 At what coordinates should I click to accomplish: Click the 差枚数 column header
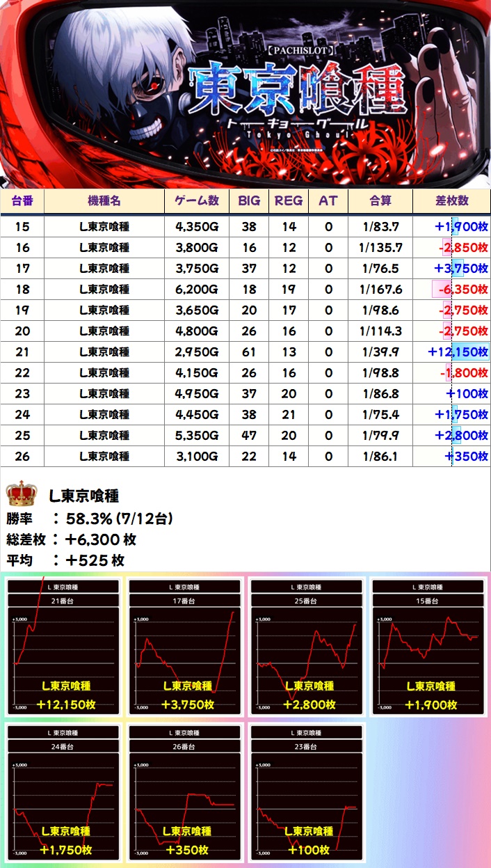[452, 200]
